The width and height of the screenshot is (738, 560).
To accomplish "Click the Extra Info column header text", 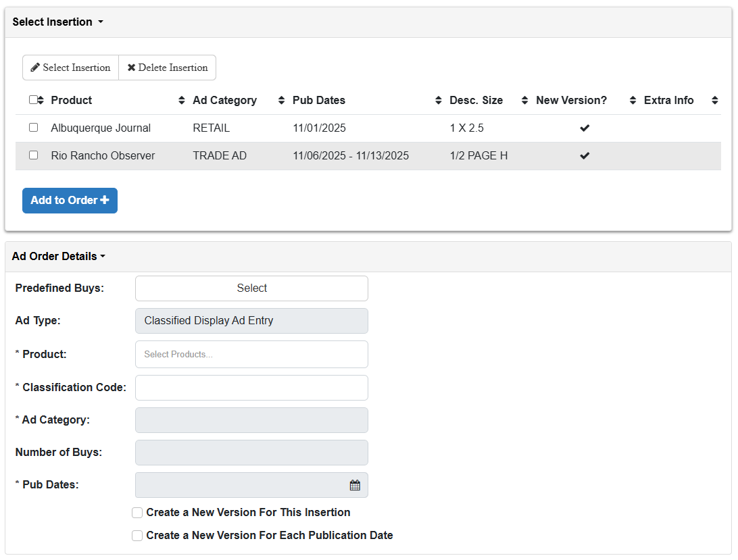I will (x=669, y=100).
